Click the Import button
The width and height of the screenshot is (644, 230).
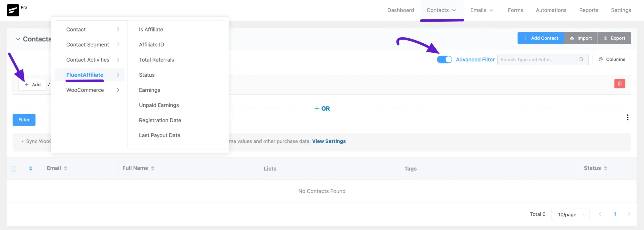(581, 38)
